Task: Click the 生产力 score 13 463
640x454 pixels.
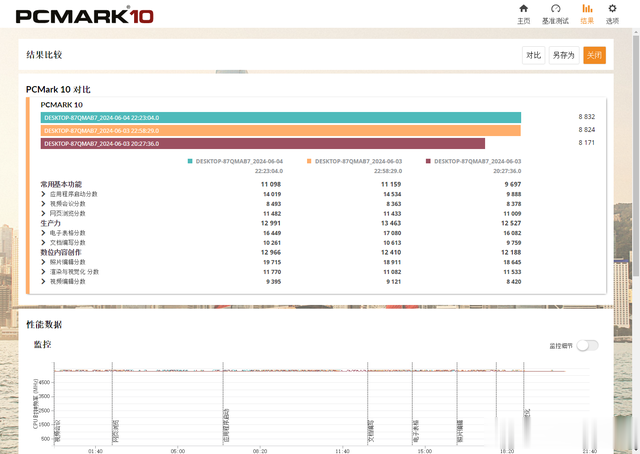Action: coord(391,223)
